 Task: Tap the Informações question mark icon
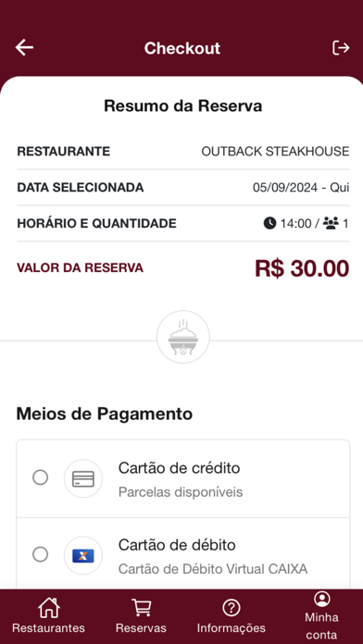pyautogui.click(x=231, y=607)
